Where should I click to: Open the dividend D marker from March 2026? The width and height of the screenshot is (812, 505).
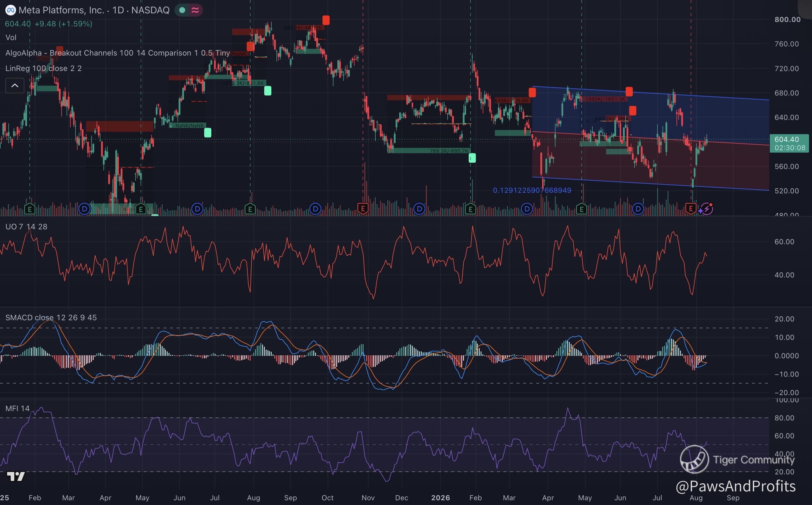[x=527, y=209]
